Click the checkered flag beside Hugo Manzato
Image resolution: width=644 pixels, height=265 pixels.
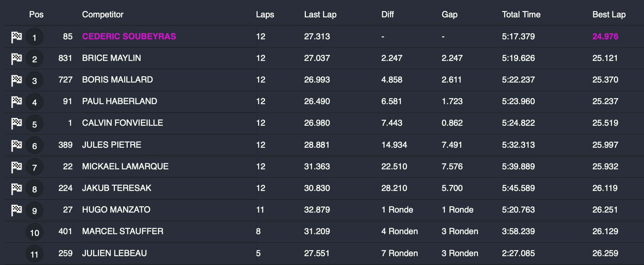click(x=16, y=210)
